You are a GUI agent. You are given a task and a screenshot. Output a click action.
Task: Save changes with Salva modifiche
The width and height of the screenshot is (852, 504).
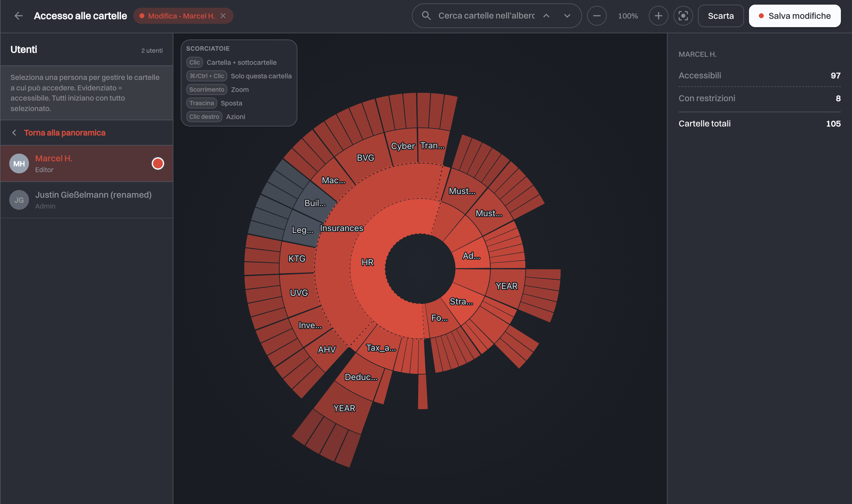click(x=795, y=16)
